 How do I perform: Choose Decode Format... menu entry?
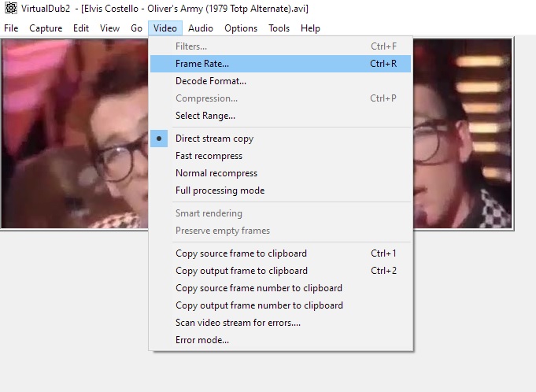point(281,81)
